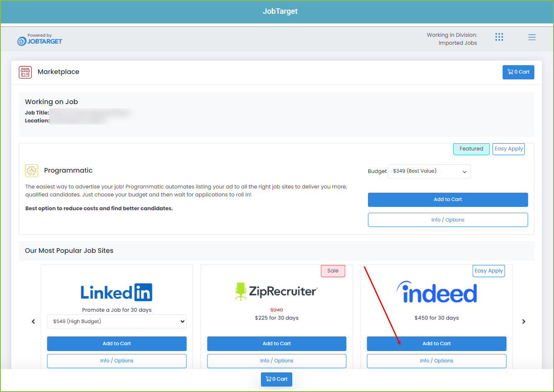554x392 pixels.
Task: Click 'Imported Jobs' division name
Action: click(458, 43)
